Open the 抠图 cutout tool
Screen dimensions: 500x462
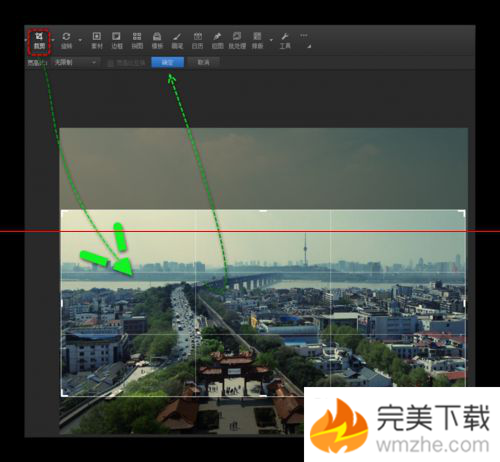(217, 41)
